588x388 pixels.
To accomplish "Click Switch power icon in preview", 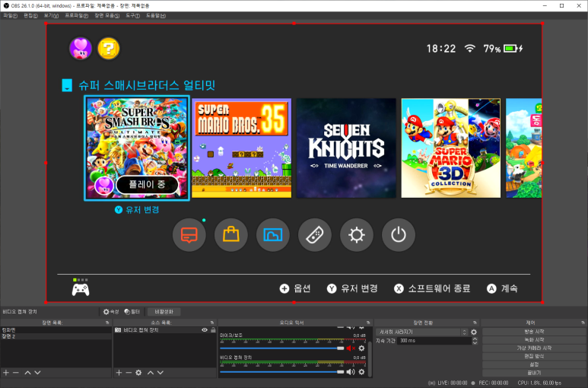I will tap(399, 235).
